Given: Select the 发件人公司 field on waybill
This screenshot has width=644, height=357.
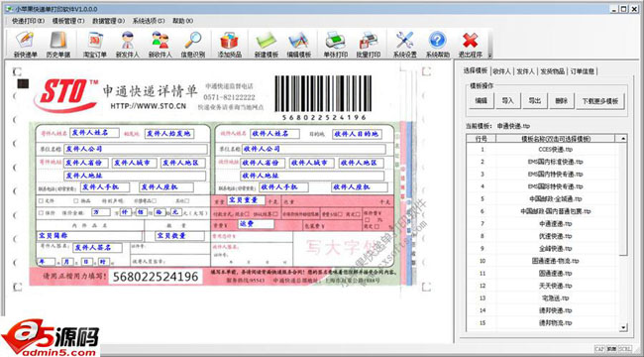Looking at the screenshot, I should [136, 149].
